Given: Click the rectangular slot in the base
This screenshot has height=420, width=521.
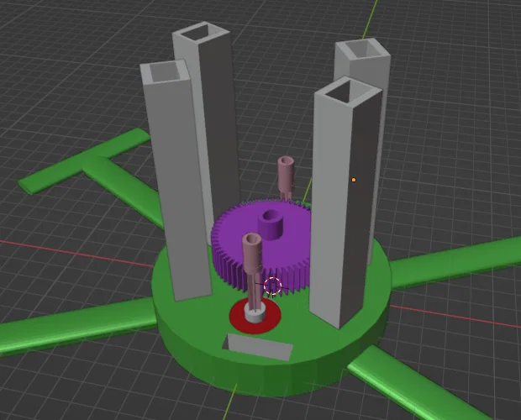Looking at the screenshot, I should point(258,347).
